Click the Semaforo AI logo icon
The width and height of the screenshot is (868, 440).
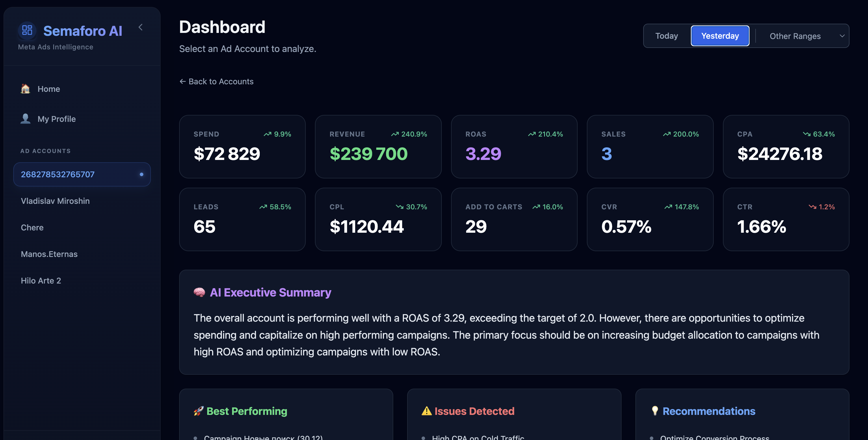(27, 30)
